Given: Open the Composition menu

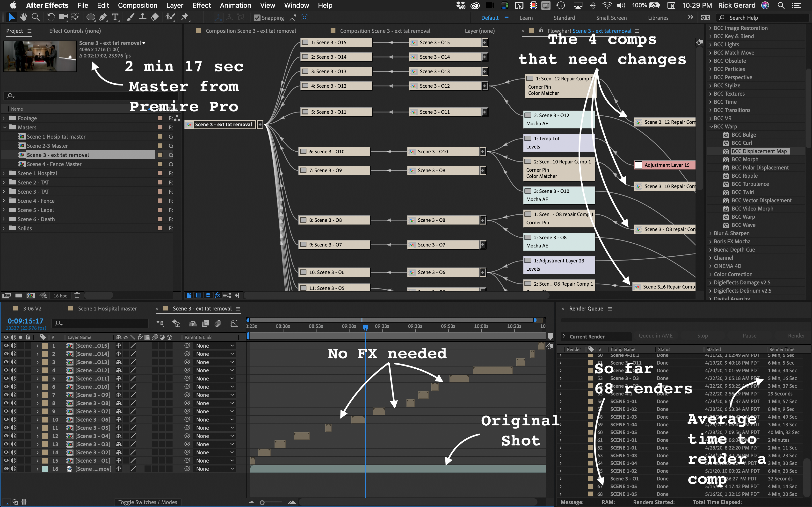Looking at the screenshot, I should tap(138, 5).
